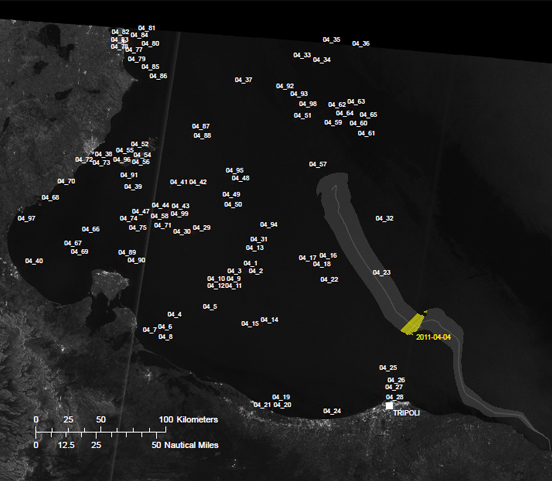This screenshot has height=481, width=552.
Task: Select label 04_7
Action: click(150, 330)
